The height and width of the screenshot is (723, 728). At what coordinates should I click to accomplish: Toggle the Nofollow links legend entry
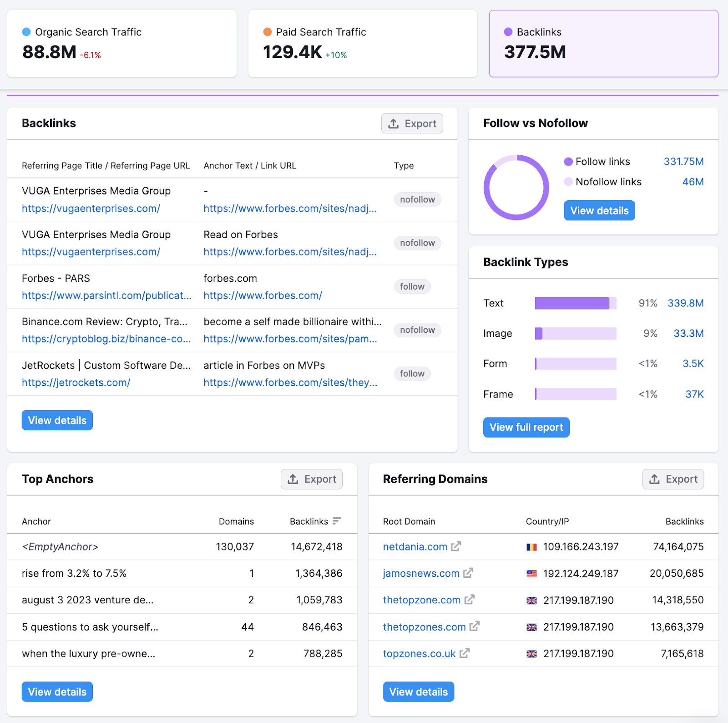(x=608, y=182)
